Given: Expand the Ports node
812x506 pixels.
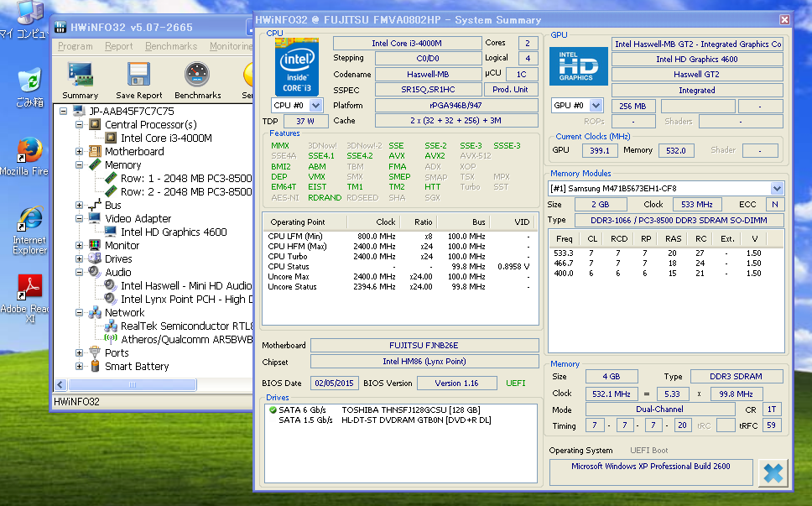Looking at the screenshot, I should tap(79, 352).
